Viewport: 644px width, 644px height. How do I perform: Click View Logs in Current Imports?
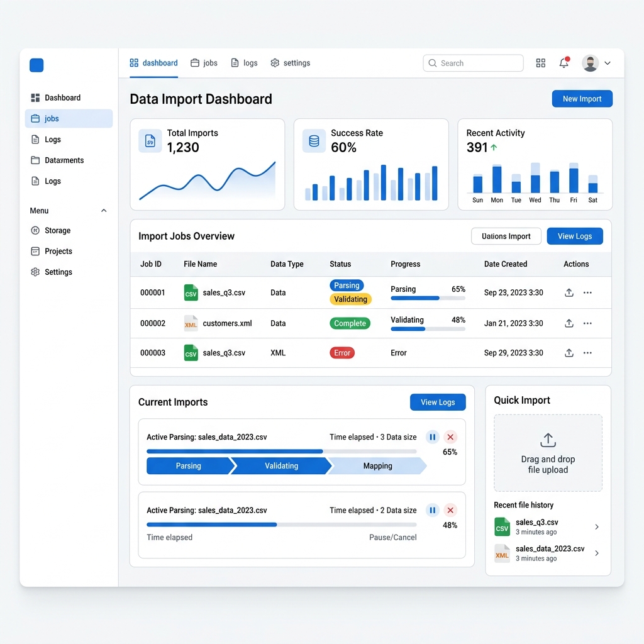[x=438, y=402]
